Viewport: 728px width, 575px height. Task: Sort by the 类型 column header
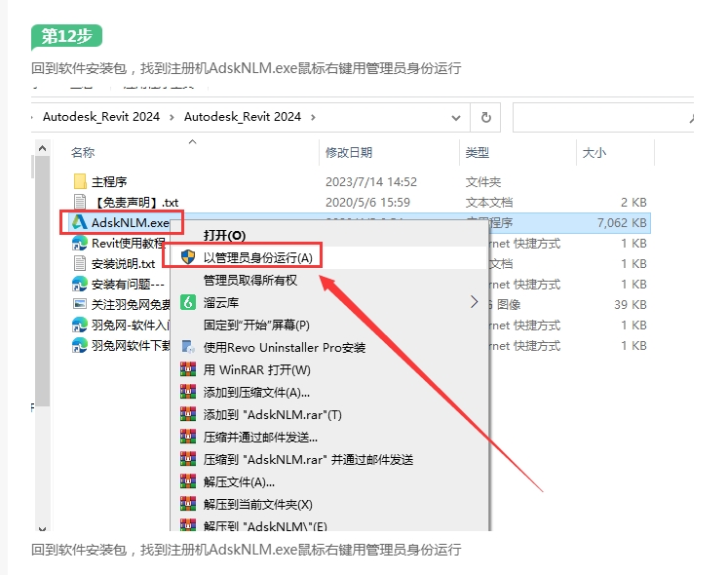point(478,152)
